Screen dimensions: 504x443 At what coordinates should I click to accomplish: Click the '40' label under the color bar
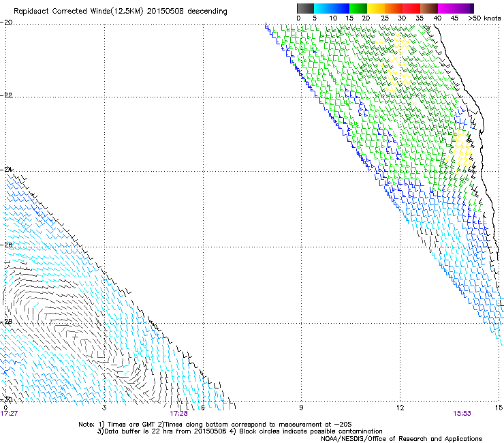[x=437, y=18]
